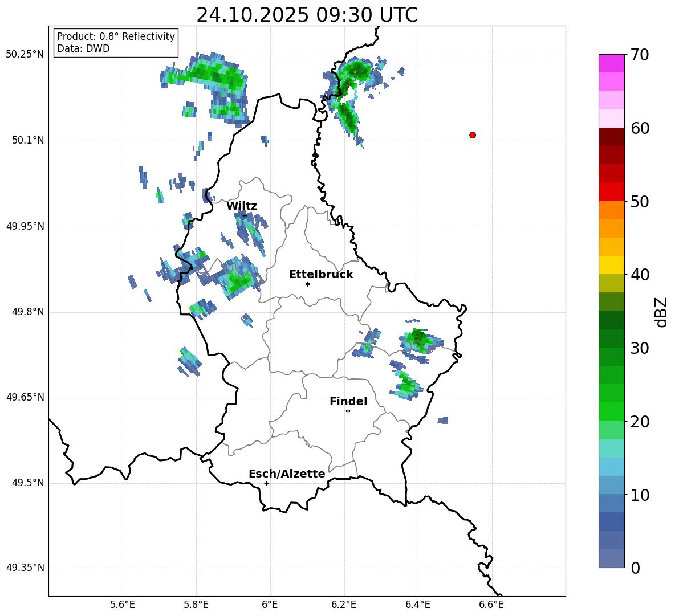Click the 49.5°N latitude label
The height and width of the screenshot is (616, 675).
point(27,483)
